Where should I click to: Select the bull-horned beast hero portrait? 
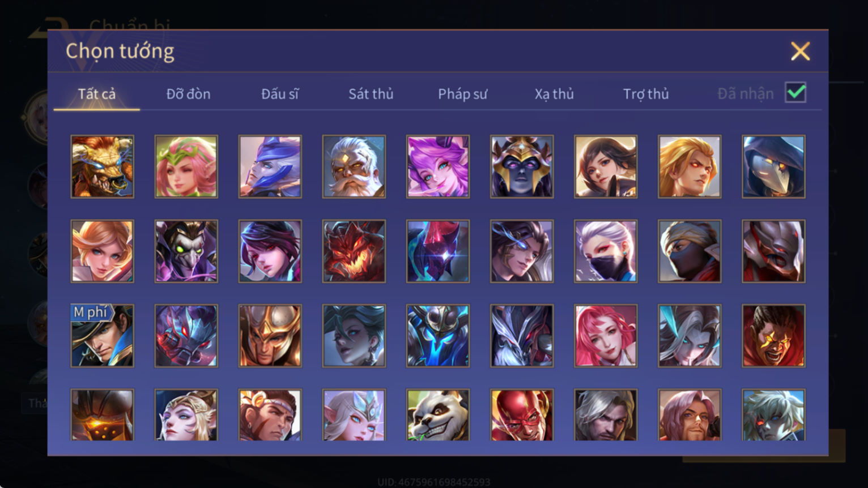click(x=103, y=166)
